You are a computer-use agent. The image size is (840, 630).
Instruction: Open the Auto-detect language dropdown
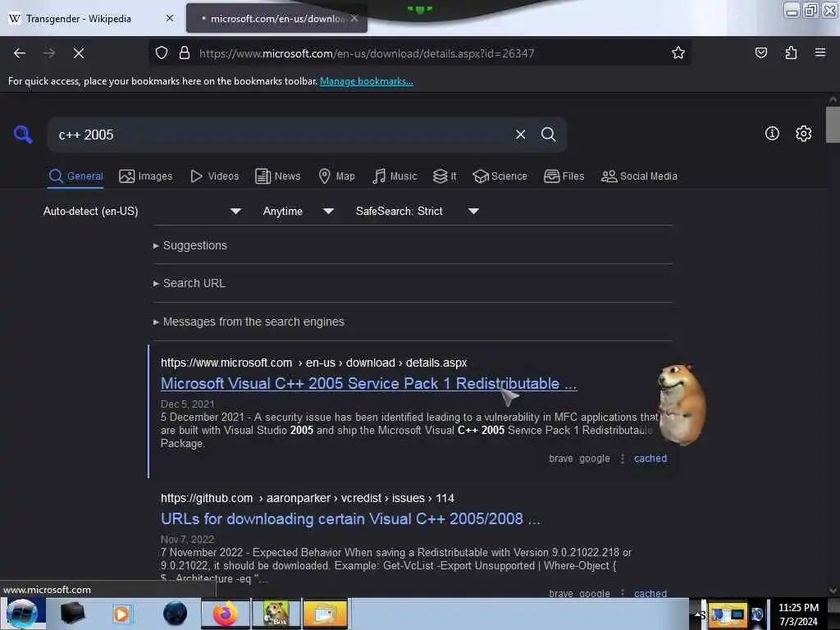pyautogui.click(x=142, y=211)
